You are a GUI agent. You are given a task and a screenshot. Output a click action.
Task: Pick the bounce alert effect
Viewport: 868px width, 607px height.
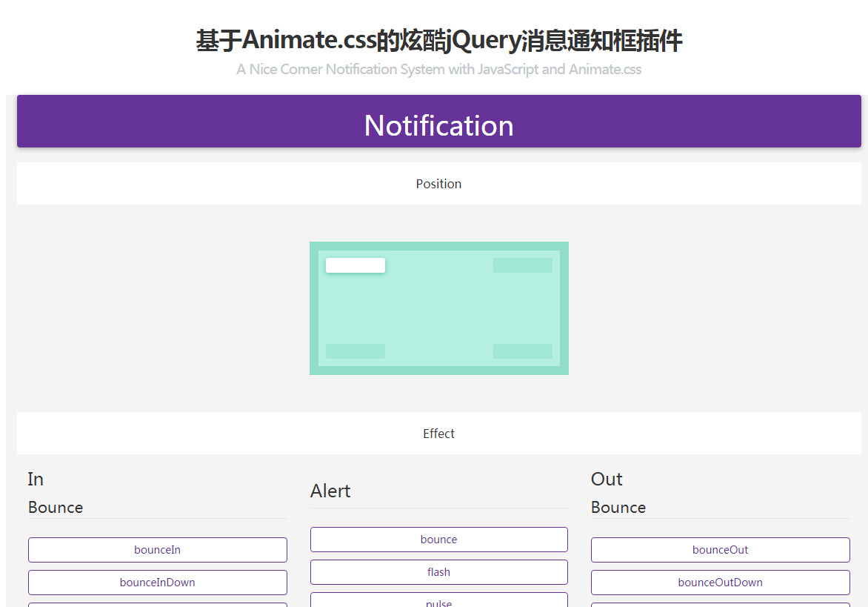click(439, 540)
